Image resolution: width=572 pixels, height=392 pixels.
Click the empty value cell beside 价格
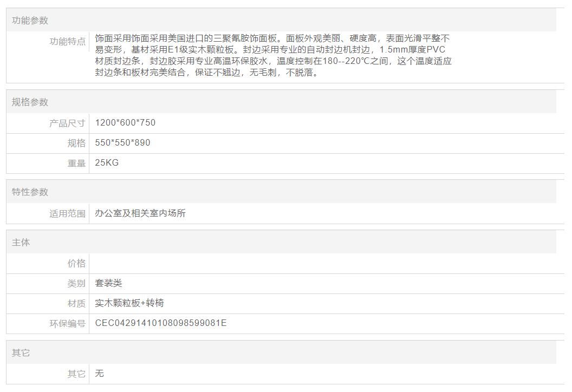click(322, 264)
